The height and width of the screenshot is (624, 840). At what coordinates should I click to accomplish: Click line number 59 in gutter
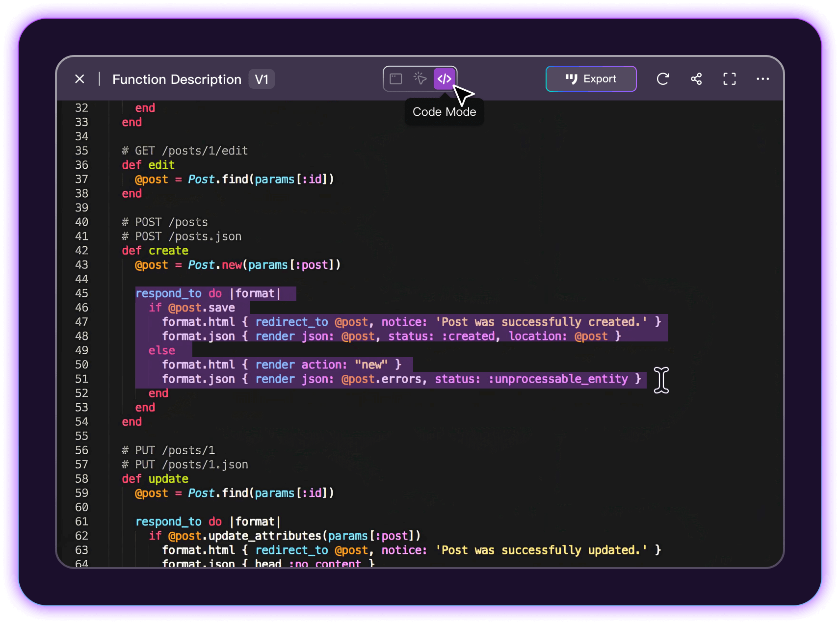pos(82,493)
